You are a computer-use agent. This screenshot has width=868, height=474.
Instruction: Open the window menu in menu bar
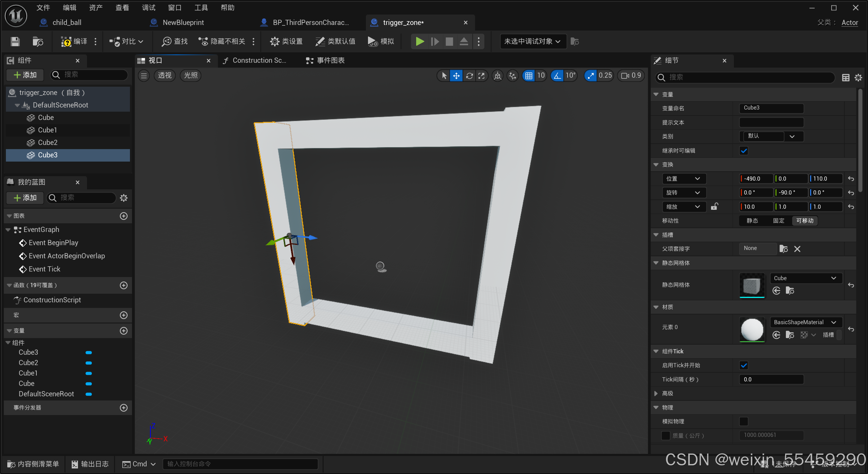click(175, 8)
